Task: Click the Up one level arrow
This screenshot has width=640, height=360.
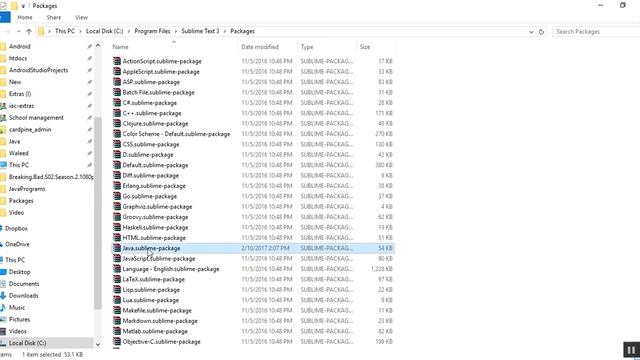Action: tap(29, 31)
